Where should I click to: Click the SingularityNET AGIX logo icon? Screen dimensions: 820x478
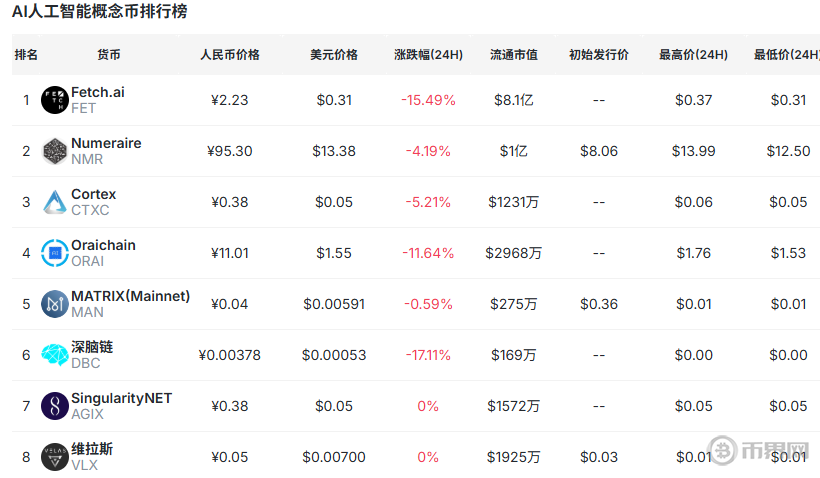(55, 406)
